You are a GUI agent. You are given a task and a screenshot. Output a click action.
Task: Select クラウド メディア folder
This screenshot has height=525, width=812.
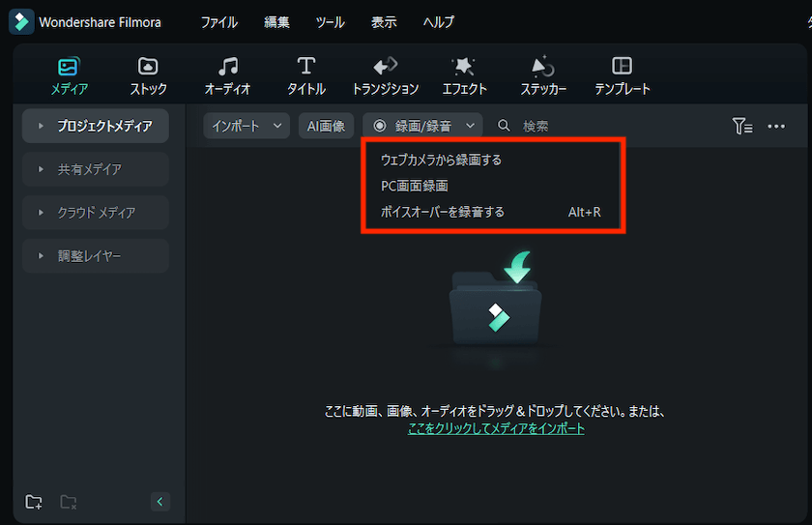tap(96, 213)
